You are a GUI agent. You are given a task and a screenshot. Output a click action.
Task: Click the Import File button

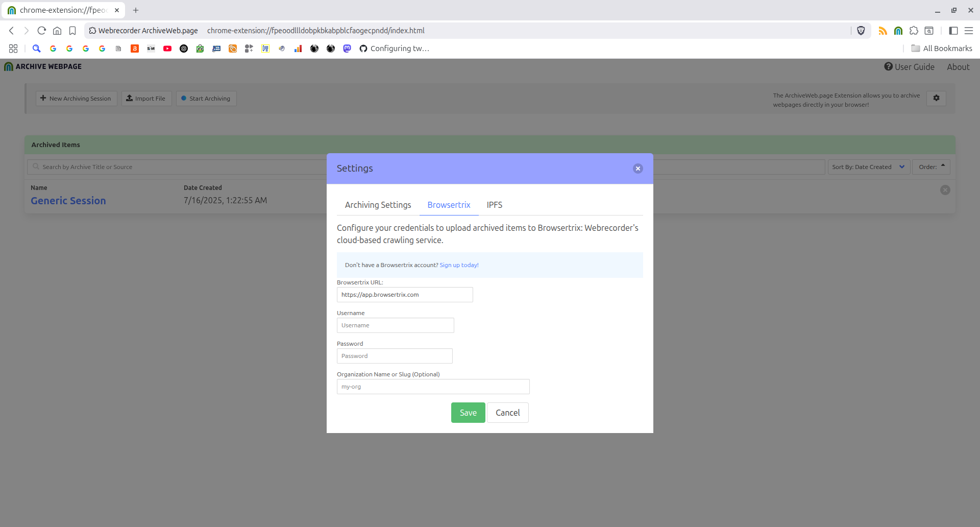click(146, 99)
